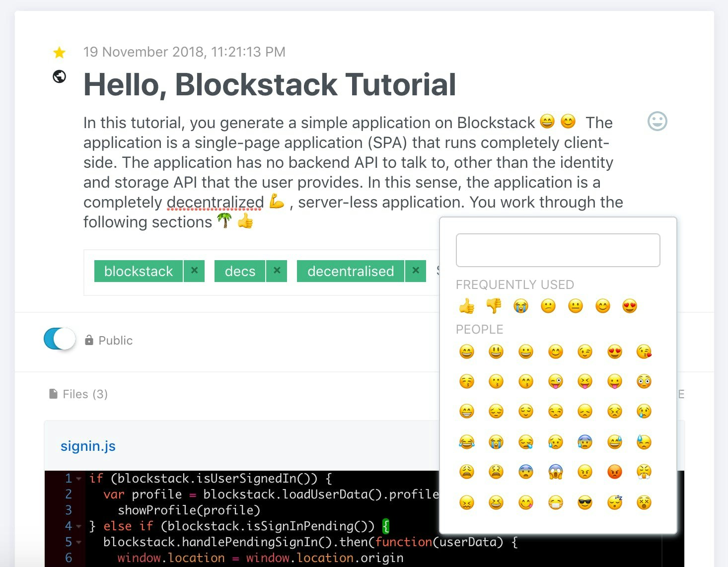This screenshot has width=728, height=567.
Task: Select the dizzy x-eyed face emoji
Action: (644, 502)
